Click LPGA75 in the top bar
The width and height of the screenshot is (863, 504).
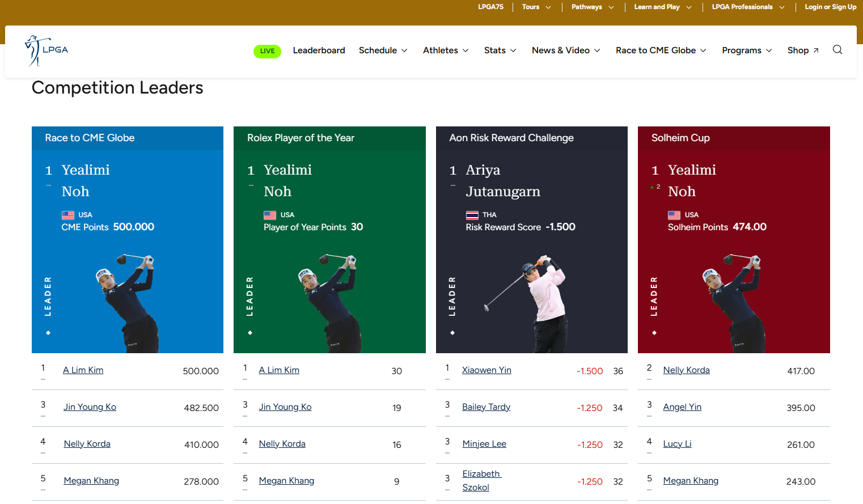click(490, 7)
